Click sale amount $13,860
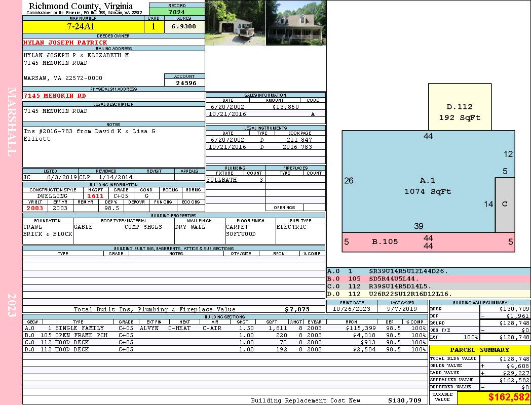Screen dimensions: 532x405 click(285, 107)
